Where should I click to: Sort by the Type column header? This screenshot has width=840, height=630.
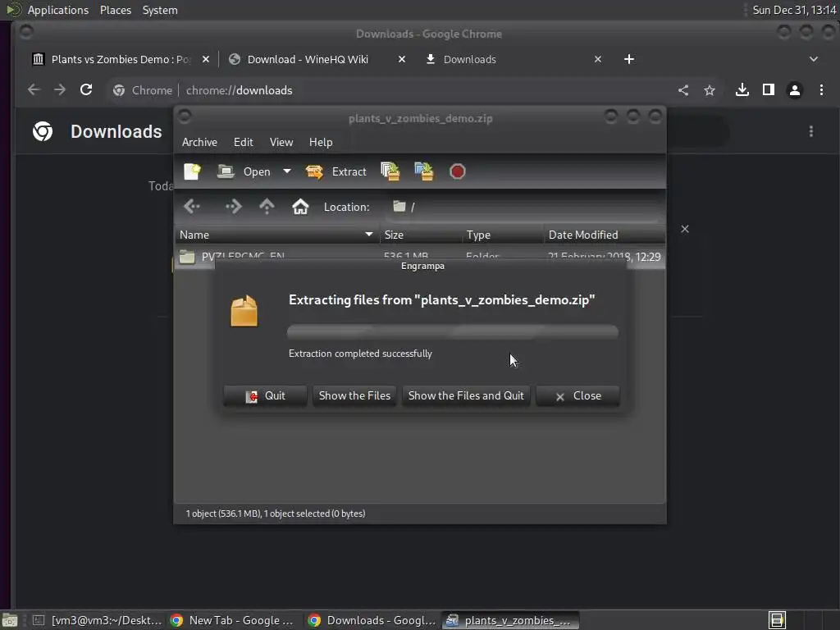pos(503,235)
